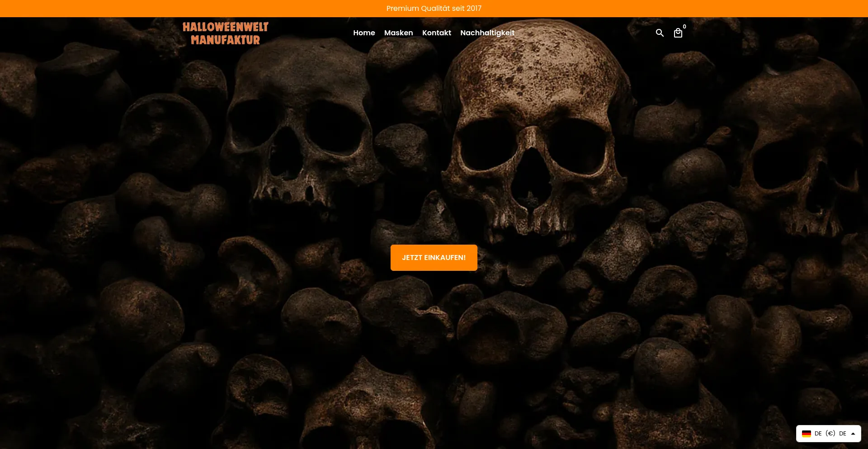This screenshot has width=868, height=449.
Task: Expand the locale selector caret arrow
Action: coord(853,434)
